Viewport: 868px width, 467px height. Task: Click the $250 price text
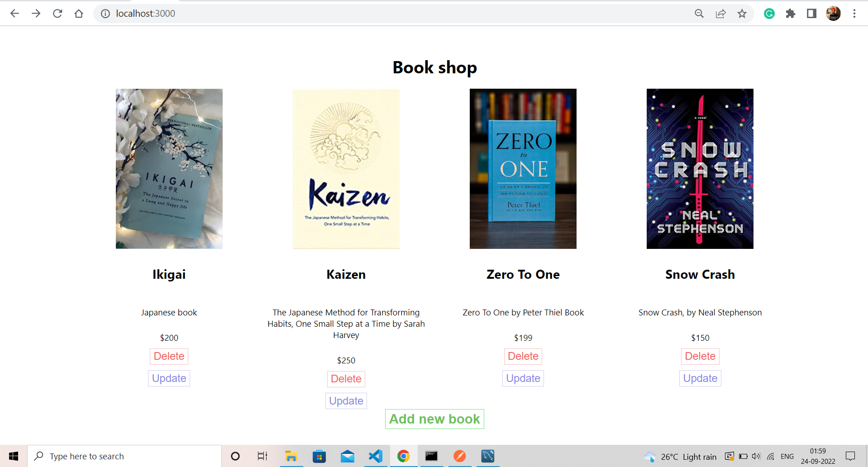point(346,360)
